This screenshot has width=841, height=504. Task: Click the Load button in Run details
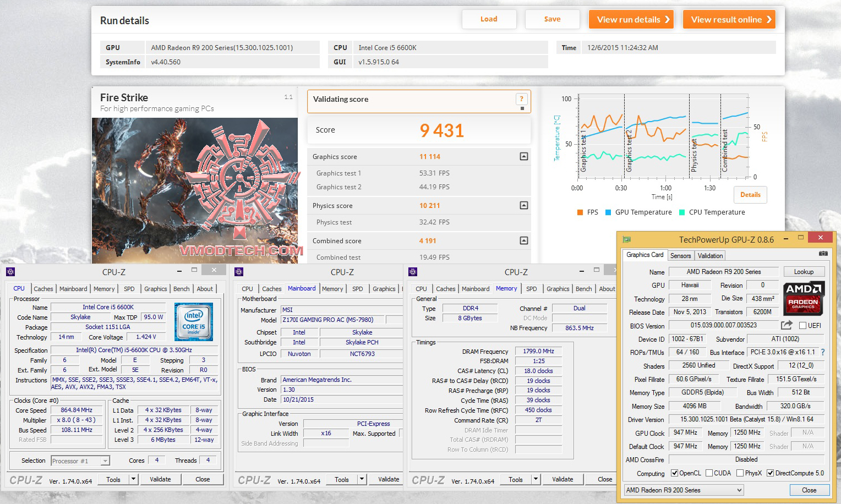(x=489, y=19)
